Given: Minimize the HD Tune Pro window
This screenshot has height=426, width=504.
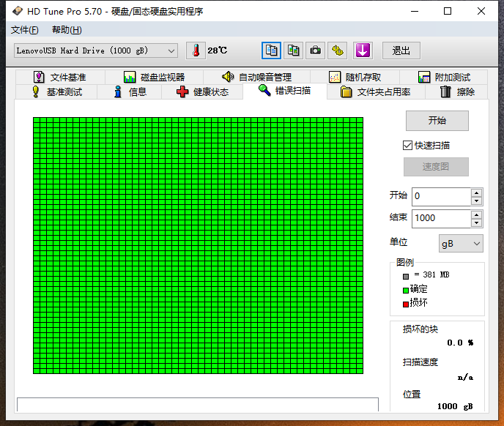Looking at the screenshot, I should (x=415, y=11).
